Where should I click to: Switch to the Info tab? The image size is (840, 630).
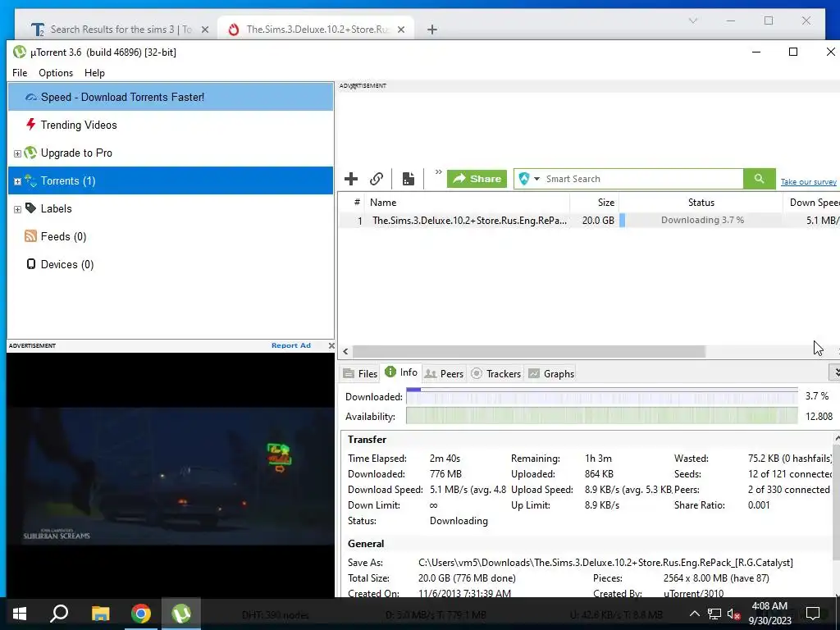[400, 372]
